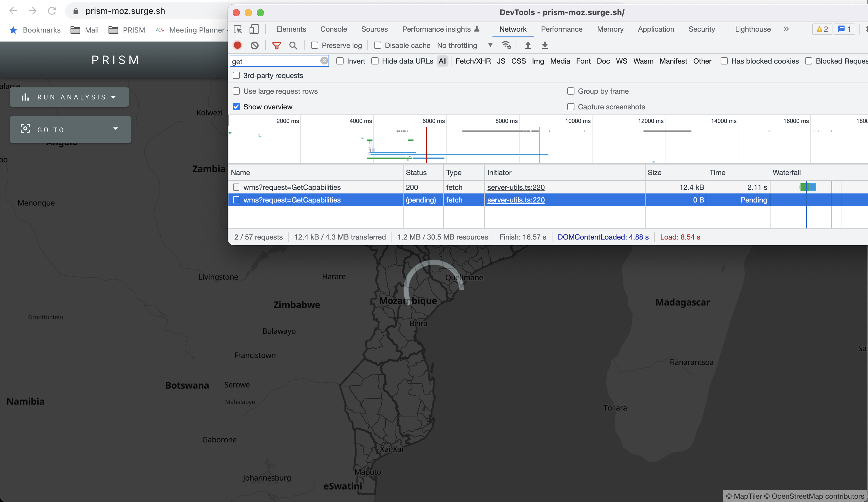Clear the network log

pos(255,45)
